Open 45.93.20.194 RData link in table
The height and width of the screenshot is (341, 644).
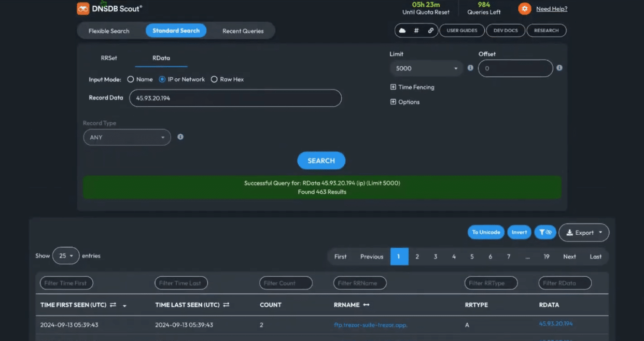(556, 324)
